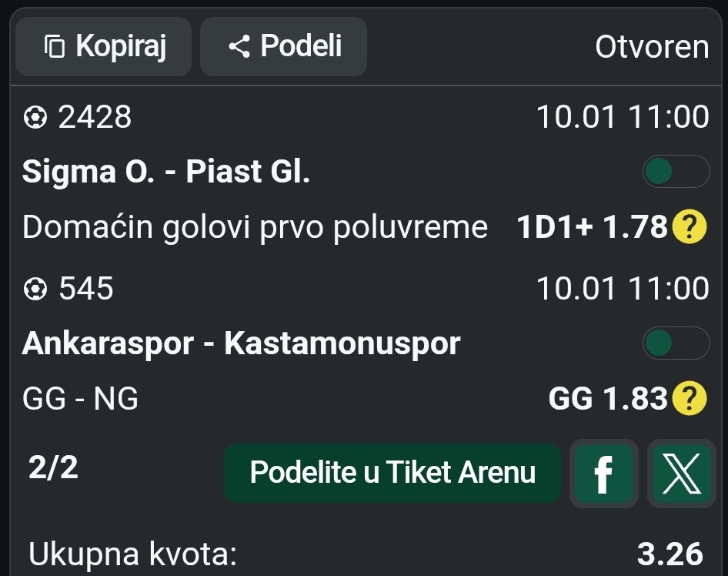Click the Ukupna kvota value 3.26
The width and height of the screenshot is (728, 576).
[x=670, y=554]
